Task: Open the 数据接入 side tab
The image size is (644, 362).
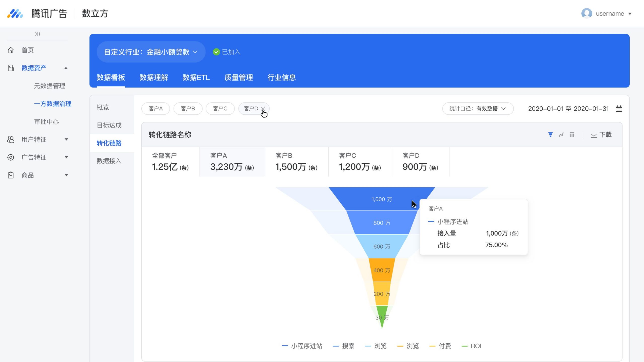Action: pyautogui.click(x=112, y=161)
